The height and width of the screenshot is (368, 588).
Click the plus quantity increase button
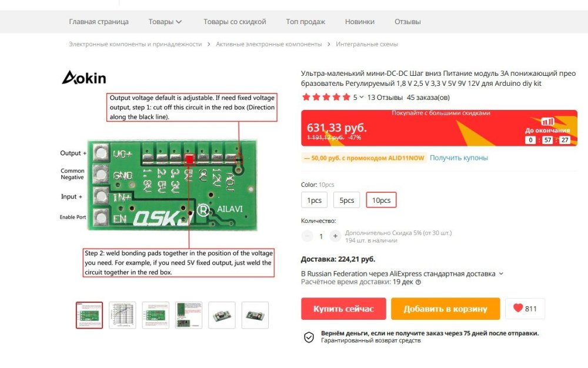pyautogui.click(x=335, y=236)
